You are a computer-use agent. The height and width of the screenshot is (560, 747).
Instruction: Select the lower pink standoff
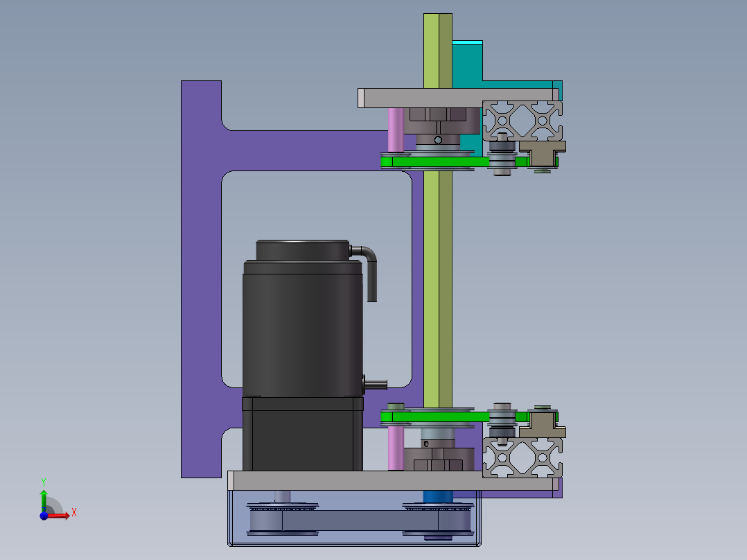coord(396,448)
